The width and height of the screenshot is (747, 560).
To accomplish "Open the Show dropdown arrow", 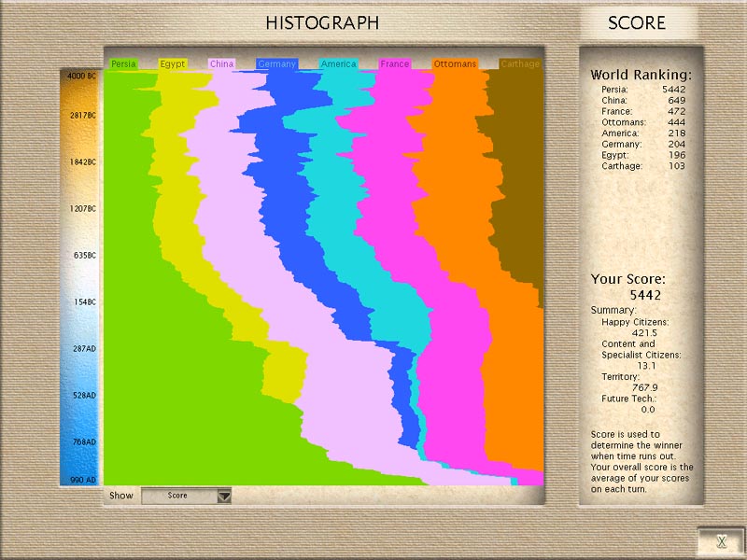I will (x=223, y=497).
